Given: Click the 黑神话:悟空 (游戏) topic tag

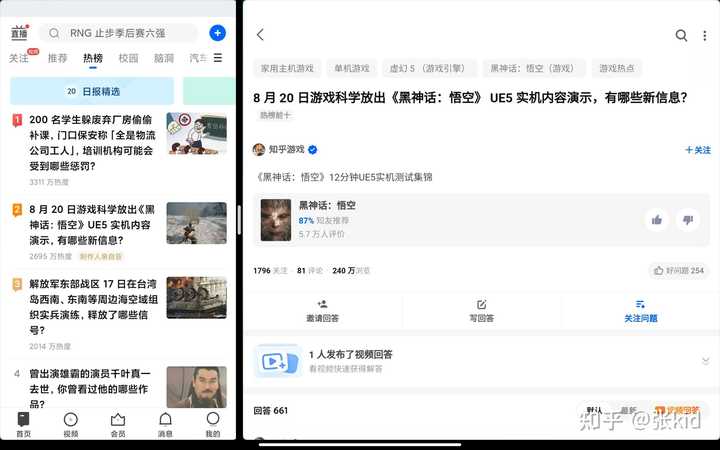Looking at the screenshot, I should [x=534, y=68].
